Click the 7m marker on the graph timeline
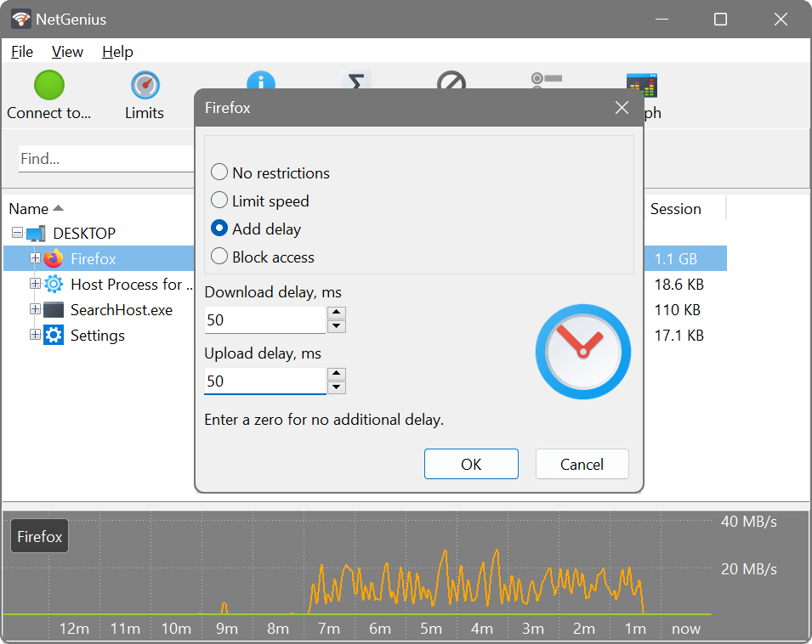Screen dimensions: 812x644 pyautogui.click(x=329, y=629)
